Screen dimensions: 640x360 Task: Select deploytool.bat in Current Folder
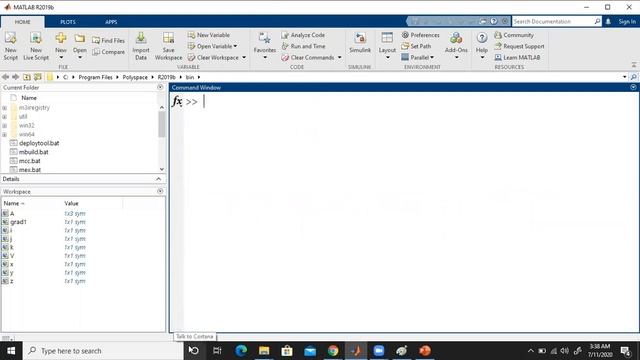(39, 143)
